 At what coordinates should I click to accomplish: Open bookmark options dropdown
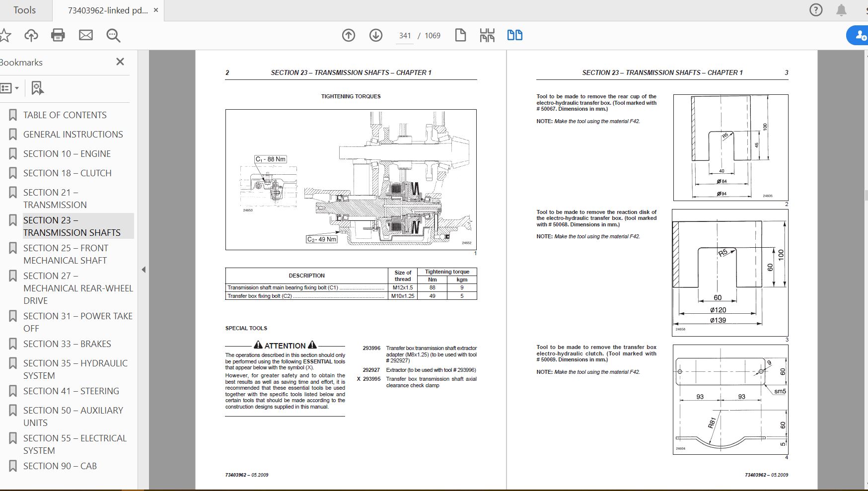[x=9, y=88]
